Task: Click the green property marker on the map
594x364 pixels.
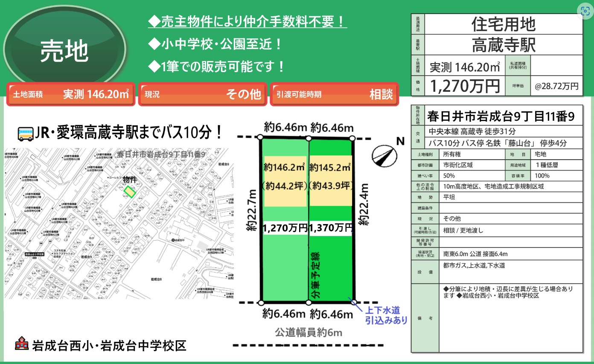Action: click(130, 192)
